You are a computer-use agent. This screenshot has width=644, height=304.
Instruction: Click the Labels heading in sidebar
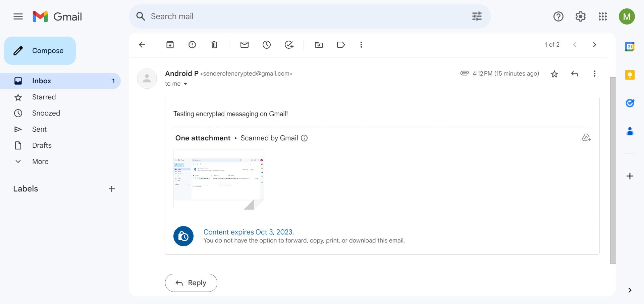pyautogui.click(x=25, y=189)
